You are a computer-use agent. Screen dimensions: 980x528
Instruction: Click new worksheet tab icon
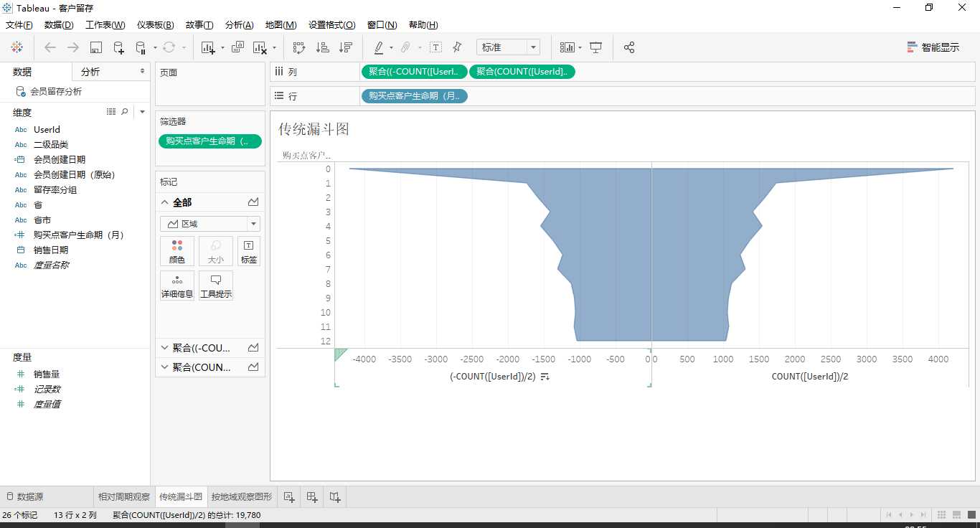pyautogui.click(x=289, y=496)
